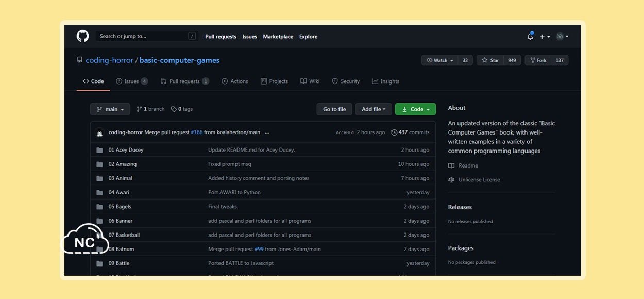Open the notifications bell icon
The image size is (644, 299).
[x=530, y=36]
